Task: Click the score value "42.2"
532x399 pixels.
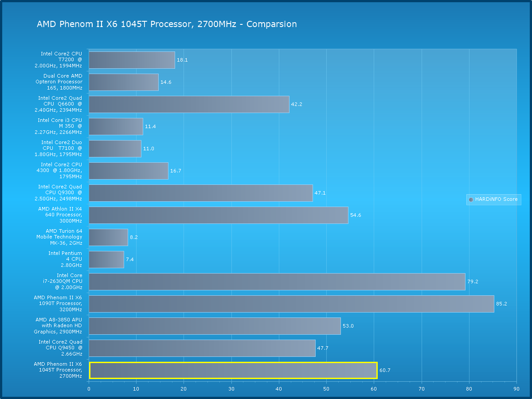Action: tap(297, 104)
